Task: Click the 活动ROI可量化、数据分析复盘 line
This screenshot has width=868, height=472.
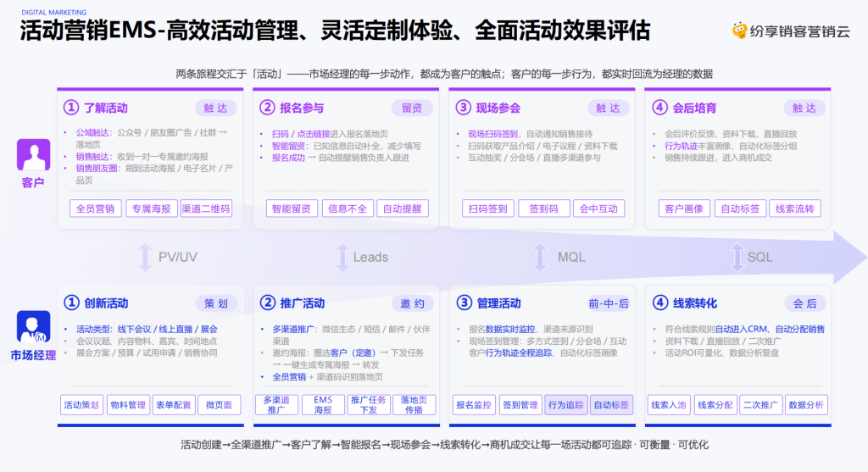Action: click(x=722, y=353)
